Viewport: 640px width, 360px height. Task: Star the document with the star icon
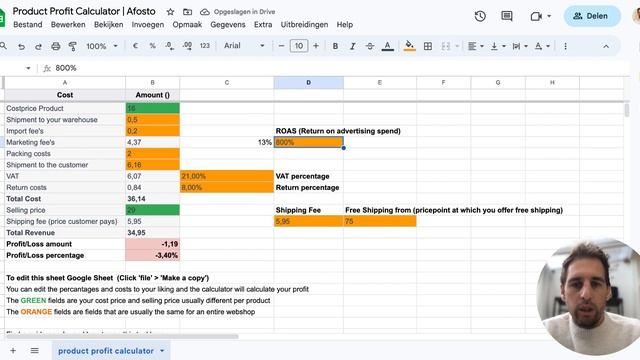[x=171, y=12]
